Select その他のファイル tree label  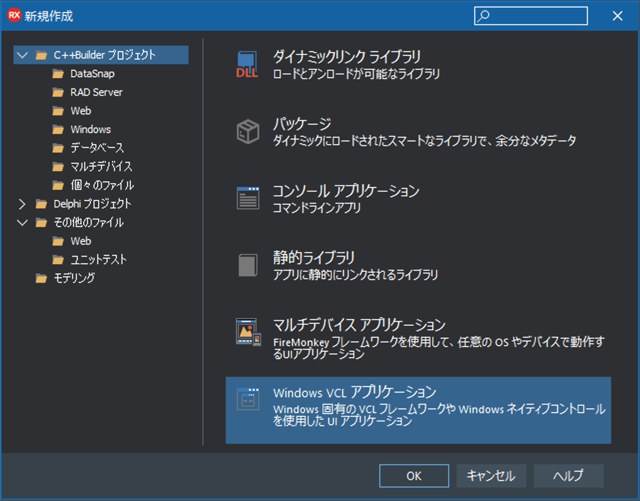pos(89,223)
